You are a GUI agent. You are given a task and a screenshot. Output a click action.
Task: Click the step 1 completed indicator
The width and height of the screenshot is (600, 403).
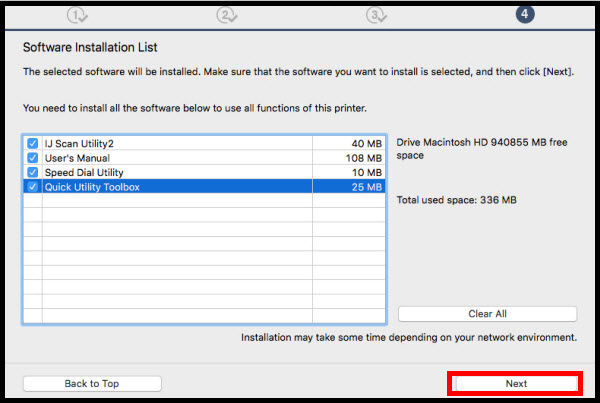[x=77, y=16]
